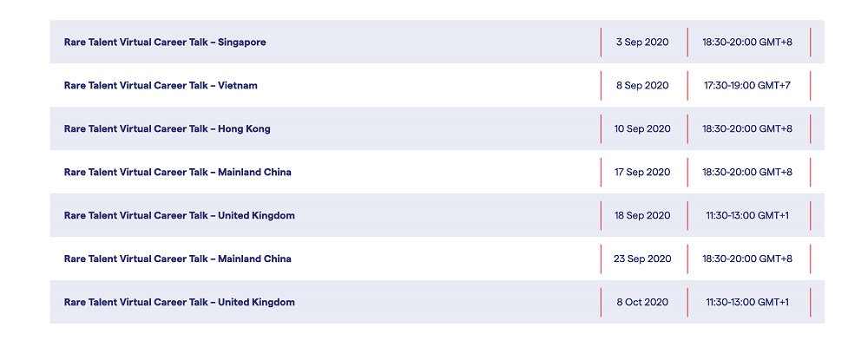The width and height of the screenshot is (868, 347).
Task: Click the Singapore row time 18:30-20:00 GMT+8
Action: tap(747, 42)
